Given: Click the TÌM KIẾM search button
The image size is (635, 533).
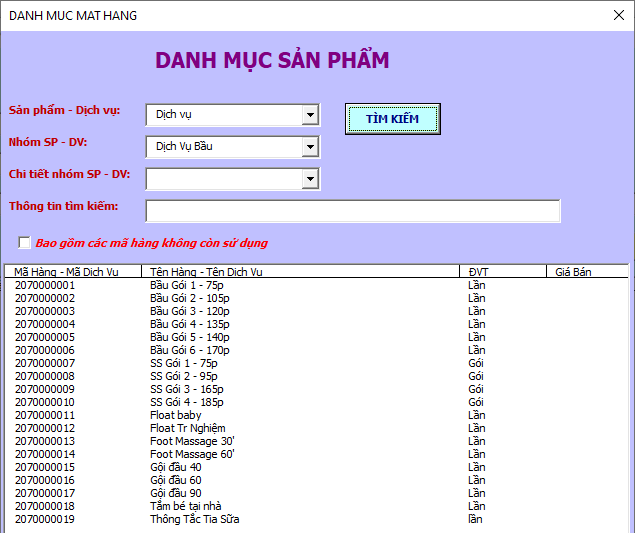Looking at the screenshot, I should pyautogui.click(x=392, y=119).
